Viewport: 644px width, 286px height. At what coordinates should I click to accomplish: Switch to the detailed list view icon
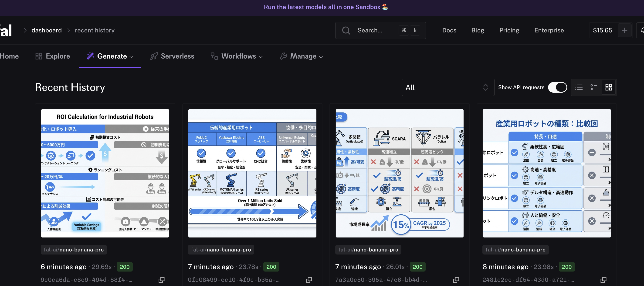(x=594, y=87)
